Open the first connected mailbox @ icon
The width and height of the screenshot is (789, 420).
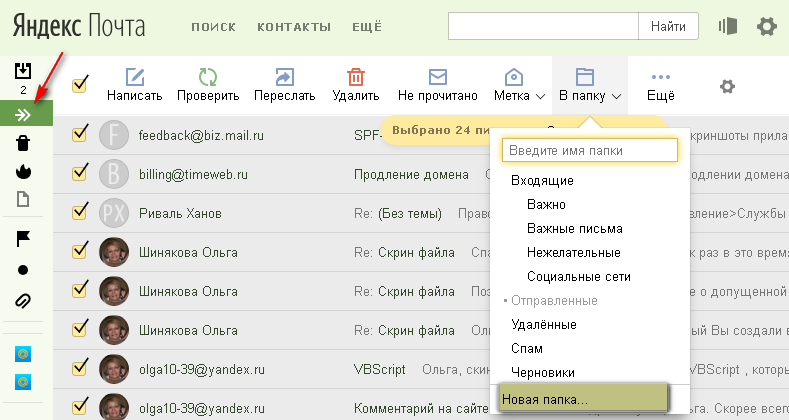[x=23, y=354]
